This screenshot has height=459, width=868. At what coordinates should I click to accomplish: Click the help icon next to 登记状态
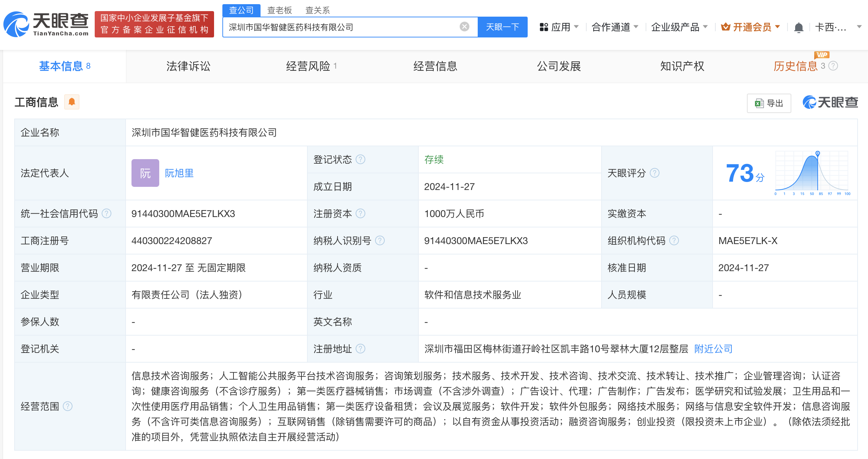[360, 159]
